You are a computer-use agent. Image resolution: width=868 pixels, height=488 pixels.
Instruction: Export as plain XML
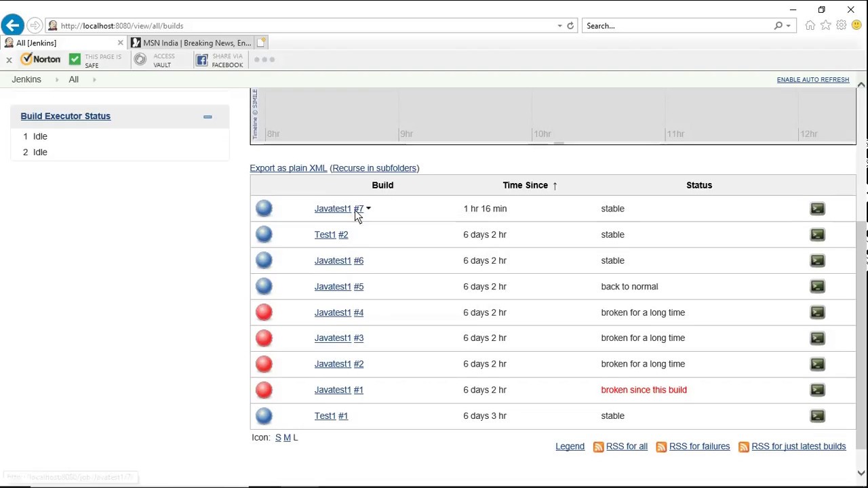pyautogui.click(x=288, y=168)
